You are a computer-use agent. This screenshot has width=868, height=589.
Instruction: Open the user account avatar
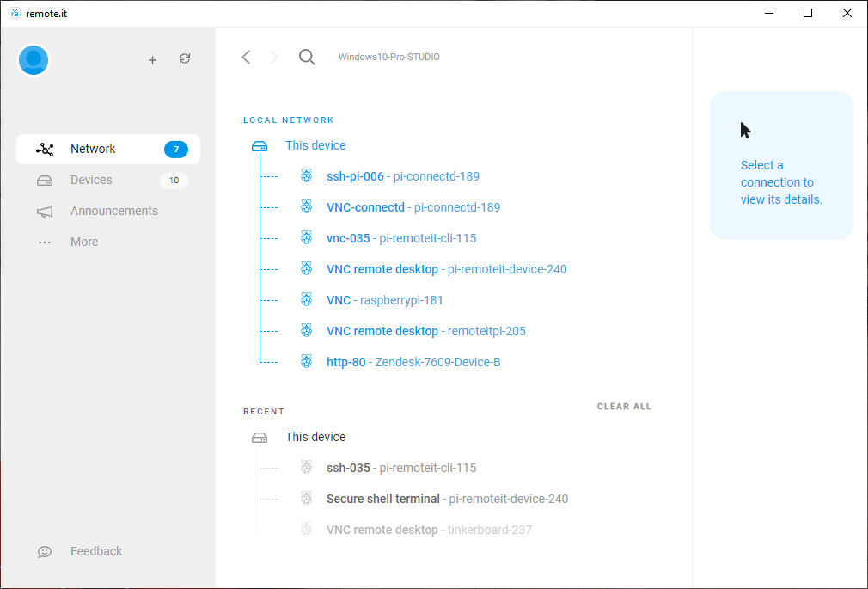(x=34, y=60)
